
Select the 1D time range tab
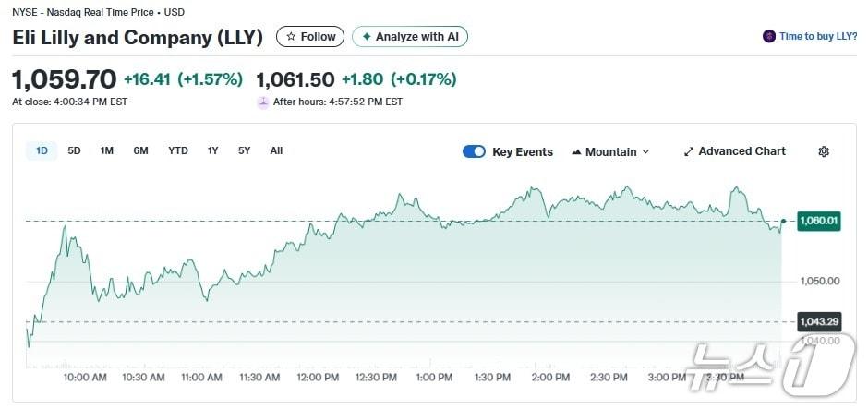42,150
